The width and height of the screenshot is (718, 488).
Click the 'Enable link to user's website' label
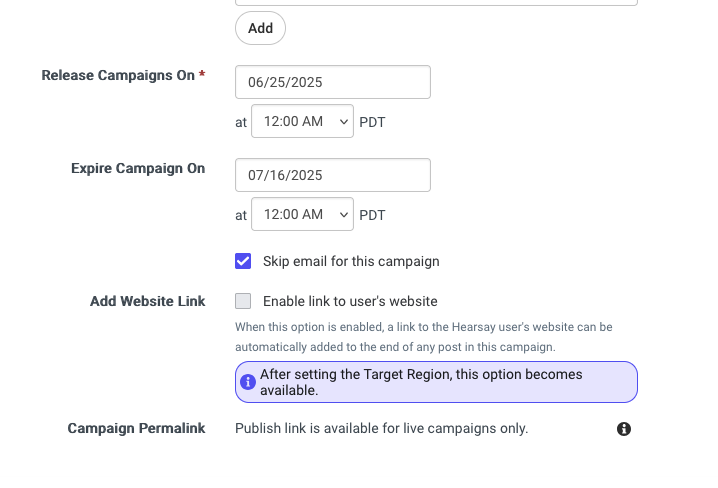tap(350, 301)
